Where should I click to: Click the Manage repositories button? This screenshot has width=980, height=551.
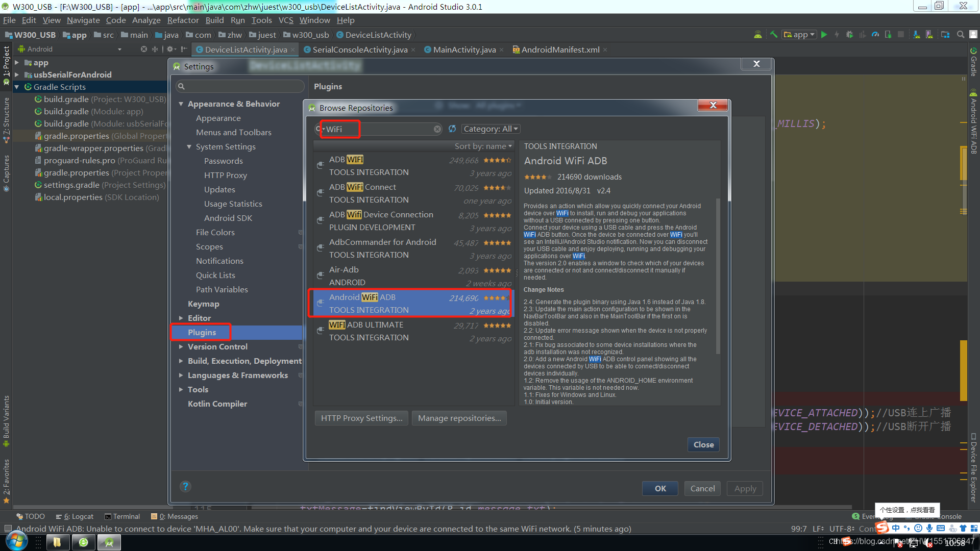459,418
